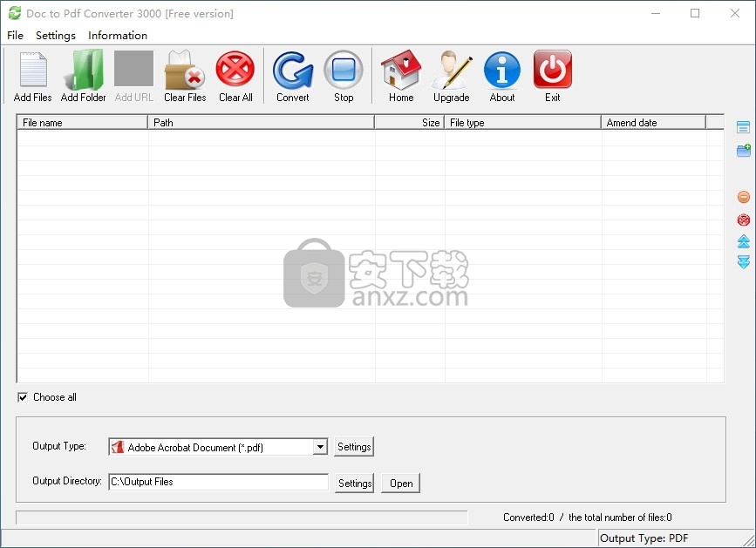This screenshot has height=548, width=756.
Task: Sort by the File name column header
Action: pyautogui.click(x=83, y=122)
